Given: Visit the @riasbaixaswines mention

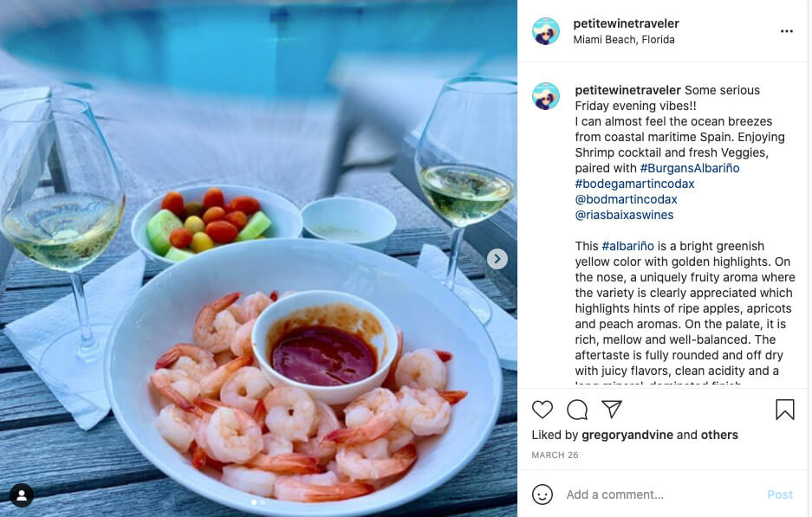Looking at the screenshot, I should [x=624, y=215].
